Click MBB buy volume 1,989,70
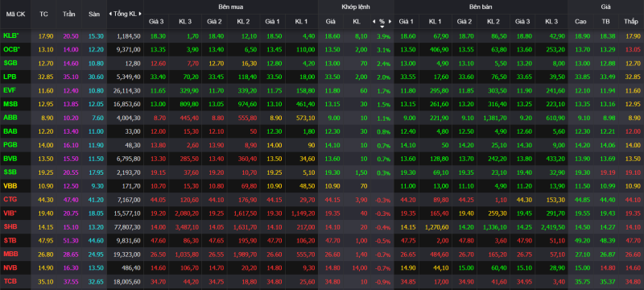Screen dimensions: 644x290 (x=245, y=255)
